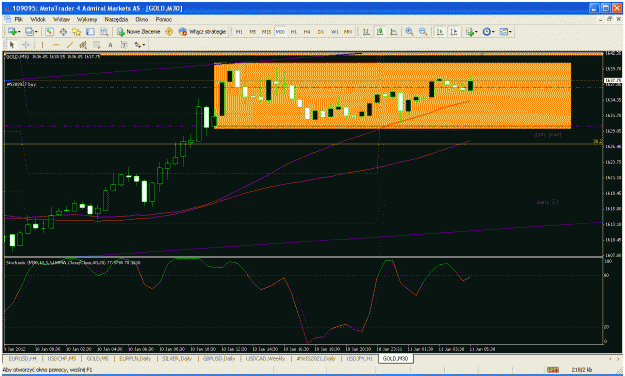The width and height of the screenshot is (625, 376).
Task: Switch to W1 timeframe
Action: click(335, 31)
